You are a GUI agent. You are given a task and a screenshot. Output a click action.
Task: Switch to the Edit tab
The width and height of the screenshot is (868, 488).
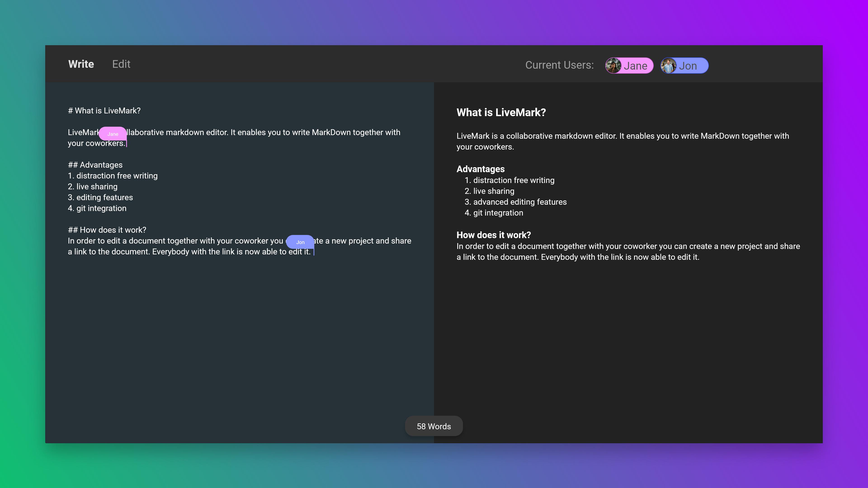pyautogui.click(x=121, y=64)
